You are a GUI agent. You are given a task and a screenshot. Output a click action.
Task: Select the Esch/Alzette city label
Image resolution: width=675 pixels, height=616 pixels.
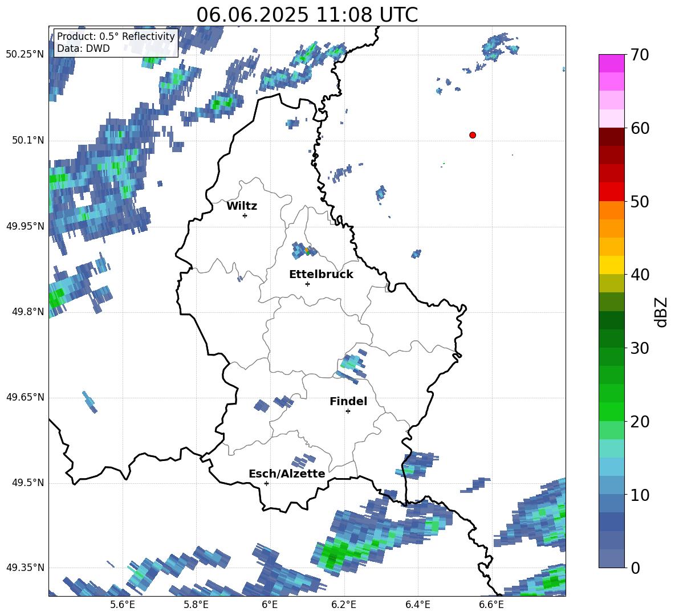pos(287,474)
